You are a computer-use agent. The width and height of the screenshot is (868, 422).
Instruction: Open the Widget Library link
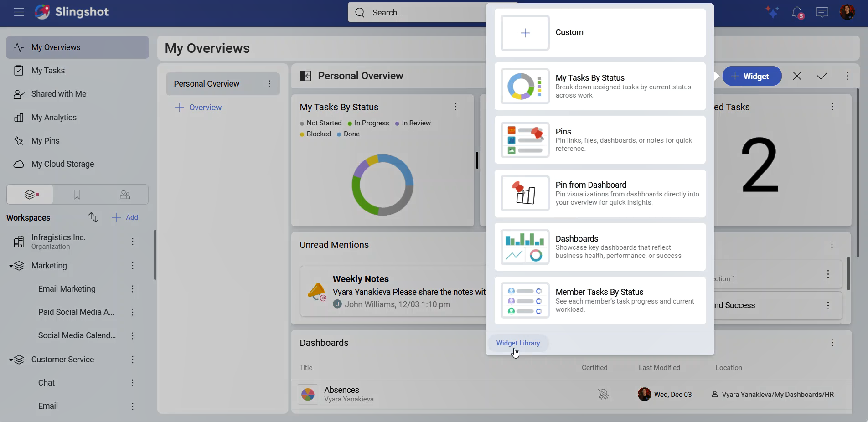pyautogui.click(x=518, y=343)
